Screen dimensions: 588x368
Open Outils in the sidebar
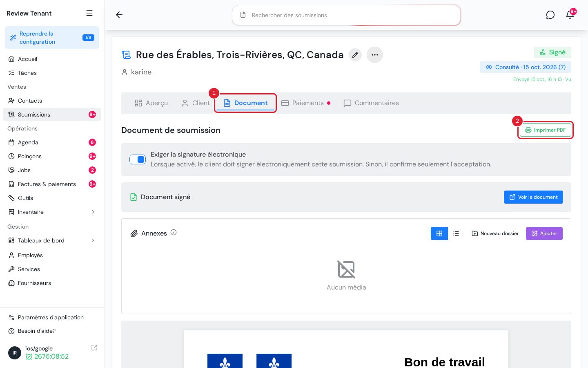52,198
